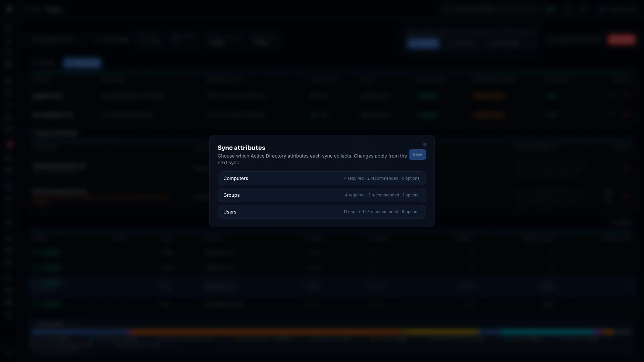Save the sync attribute changes
This screenshot has height=362, width=644.
pyautogui.click(x=417, y=155)
